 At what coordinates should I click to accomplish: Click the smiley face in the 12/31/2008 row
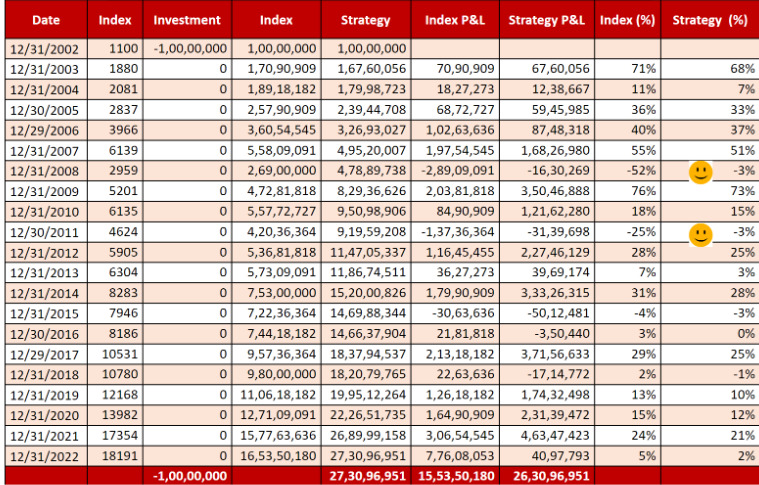coord(700,172)
